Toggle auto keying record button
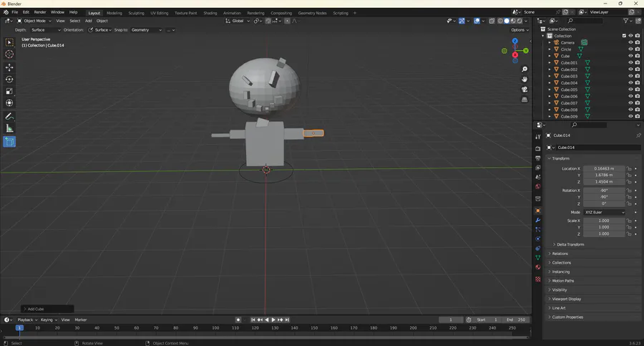This screenshot has height=346, width=644. tap(238, 319)
